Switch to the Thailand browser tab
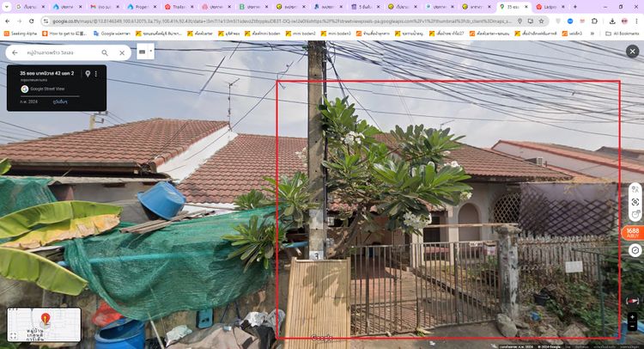Viewport: 644px width, 349px height. [174, 6]
